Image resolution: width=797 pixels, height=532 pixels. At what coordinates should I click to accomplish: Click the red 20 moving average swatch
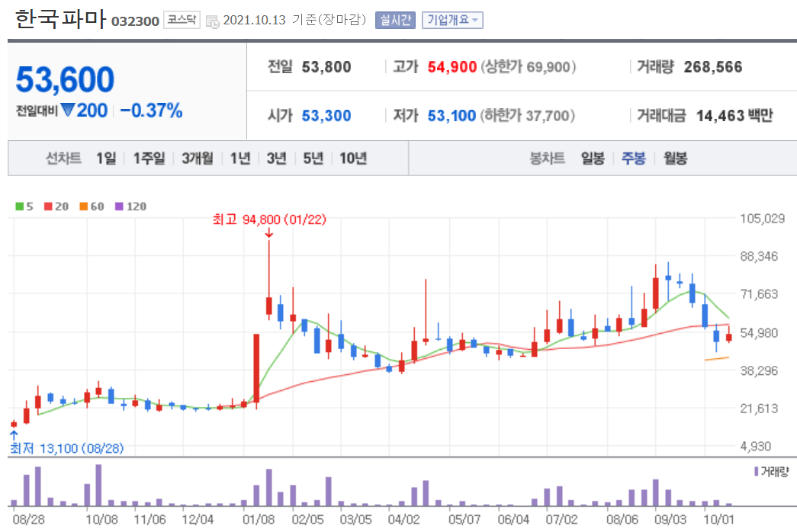[48, 207]
